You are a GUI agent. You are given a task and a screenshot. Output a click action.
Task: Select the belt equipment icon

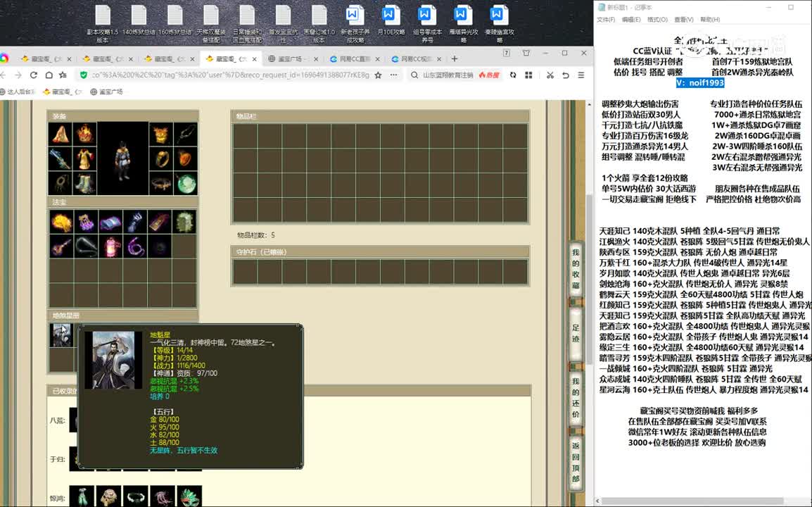tap(161, 184)
